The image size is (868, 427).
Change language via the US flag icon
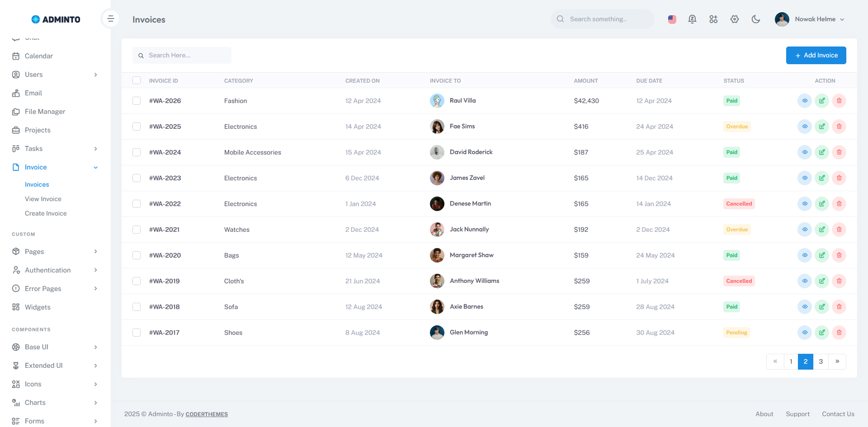coord(672,19)
